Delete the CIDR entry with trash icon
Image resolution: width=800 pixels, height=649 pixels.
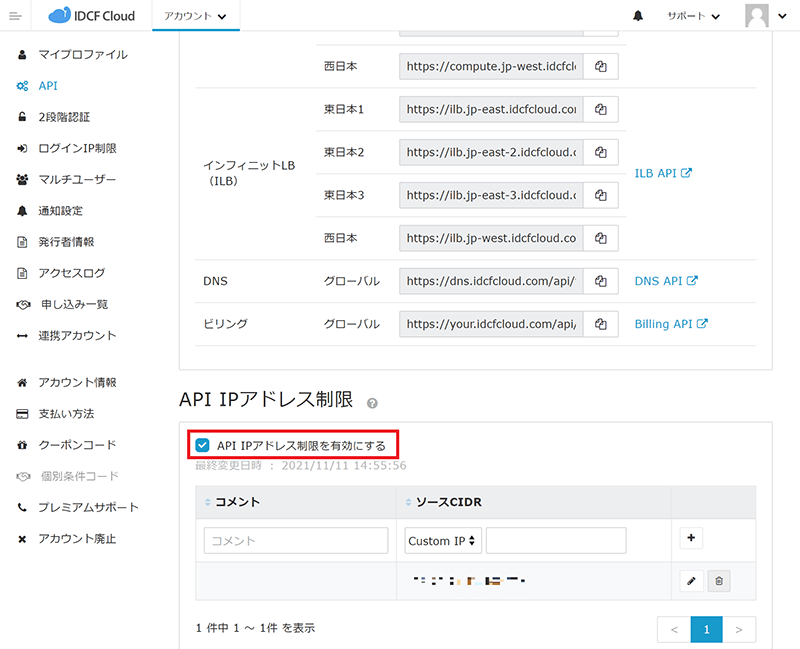tap(720, 581)
